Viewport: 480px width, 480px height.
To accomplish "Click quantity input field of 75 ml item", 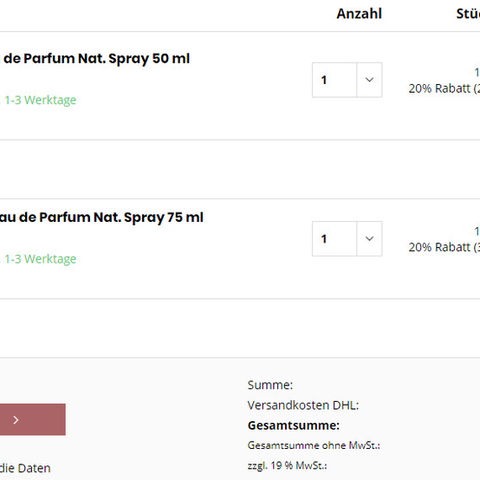I will tap(334, 239).
